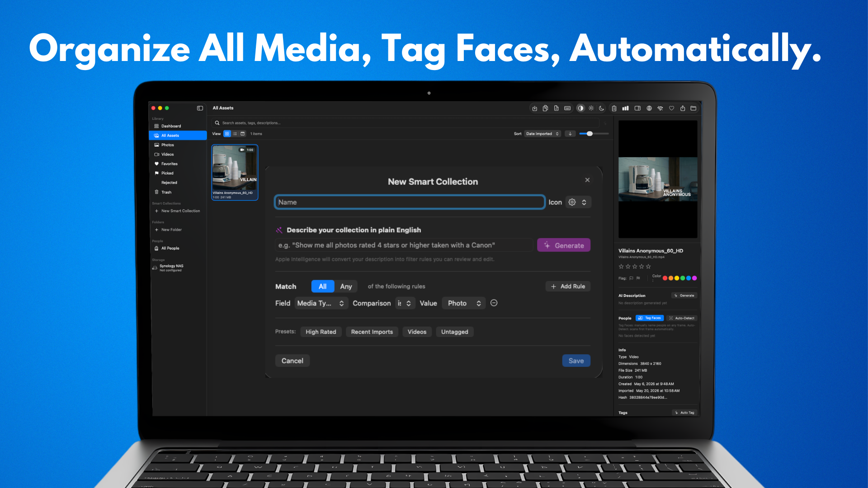Click the folder icon in the toolbar

693,108
